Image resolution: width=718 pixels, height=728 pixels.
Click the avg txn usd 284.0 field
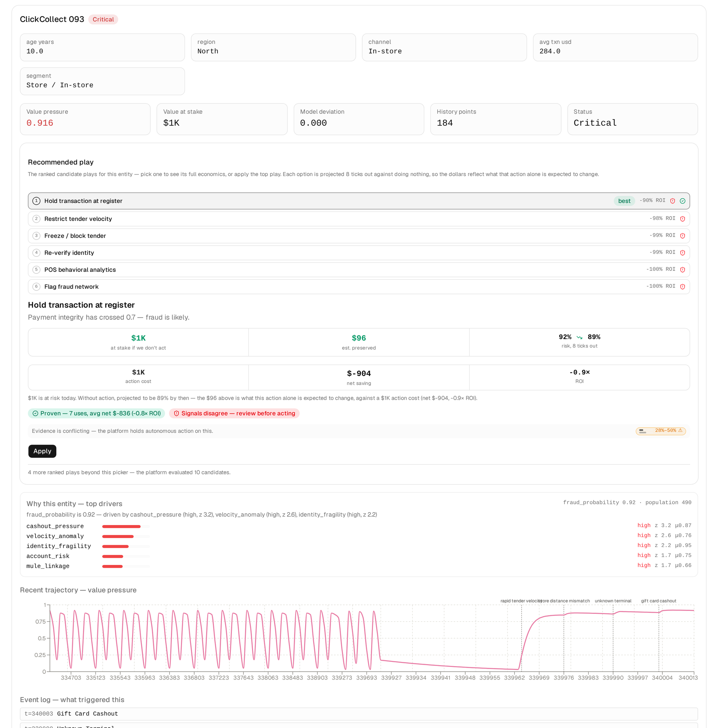pos(615,47)
